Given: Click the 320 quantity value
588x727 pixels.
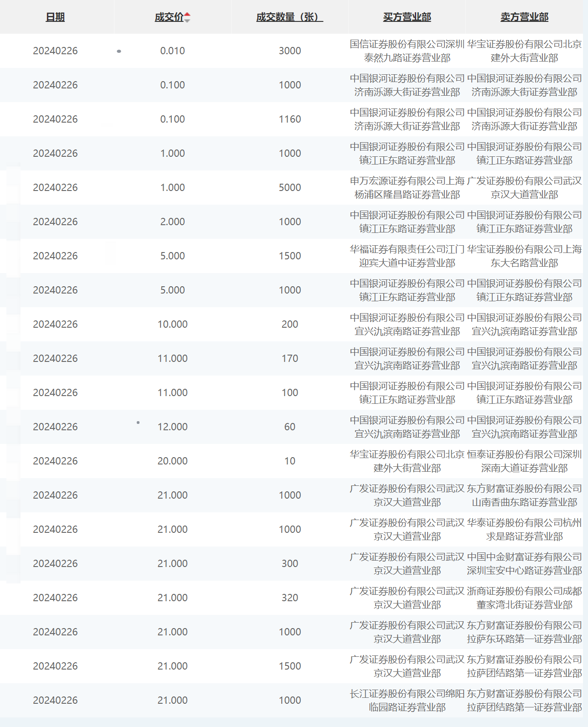Looking at the screenshot, I should (x=290, y=598).
